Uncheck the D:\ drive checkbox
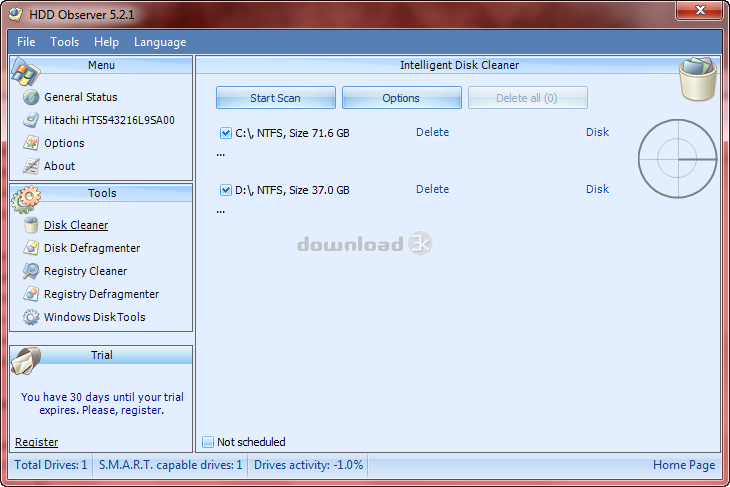 click(226, 190)
